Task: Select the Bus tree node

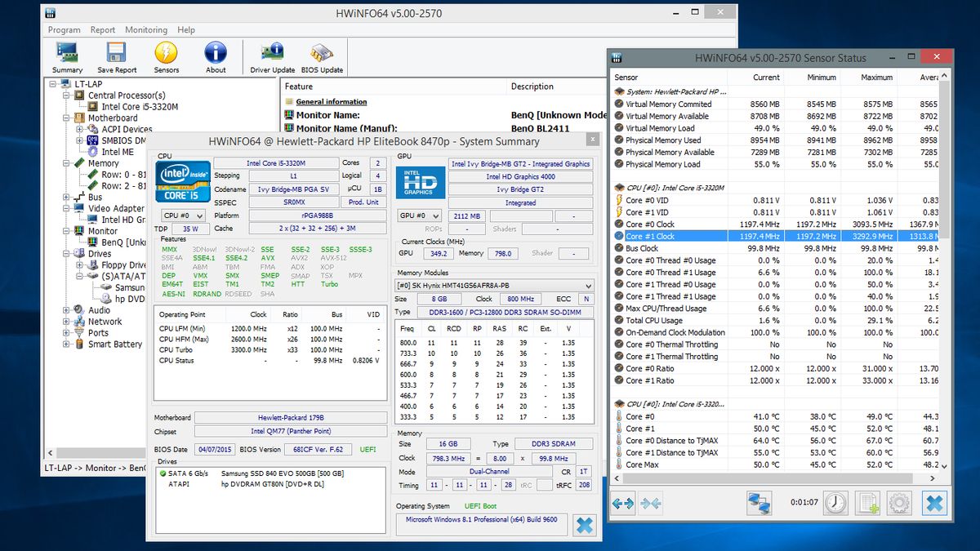Action: click(x=96, y=197)
